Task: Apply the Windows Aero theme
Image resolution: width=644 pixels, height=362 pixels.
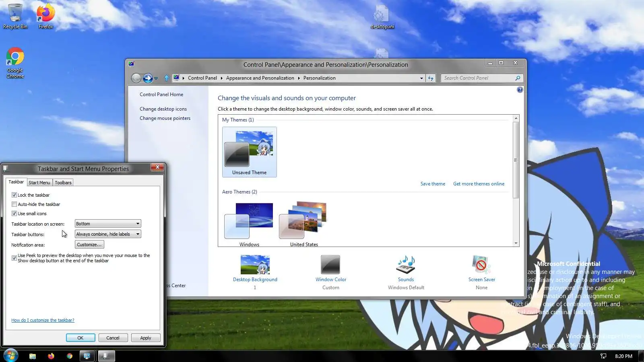Action: [249, 224]
